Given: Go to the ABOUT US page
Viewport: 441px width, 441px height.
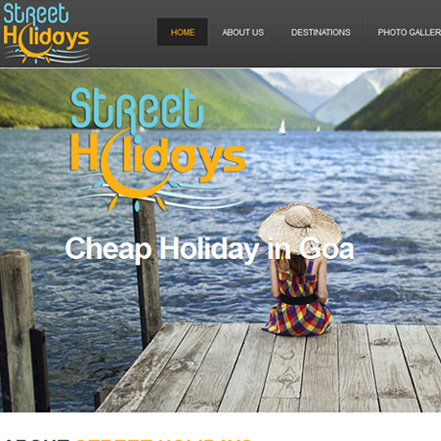Looking at the screenshot, I should pos(243,32).
